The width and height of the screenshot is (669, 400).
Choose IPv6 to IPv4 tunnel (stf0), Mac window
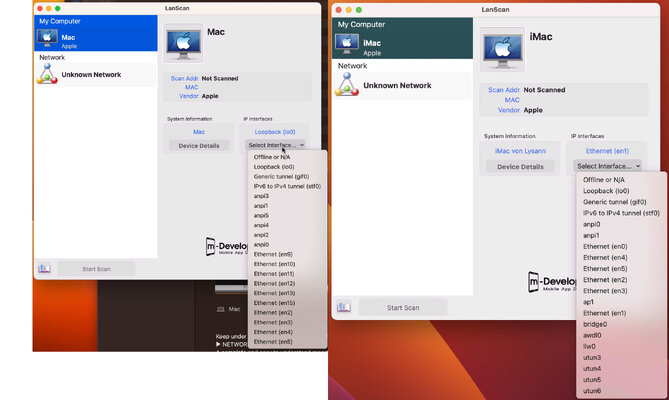pyautogui.click(x=287, y=186)
